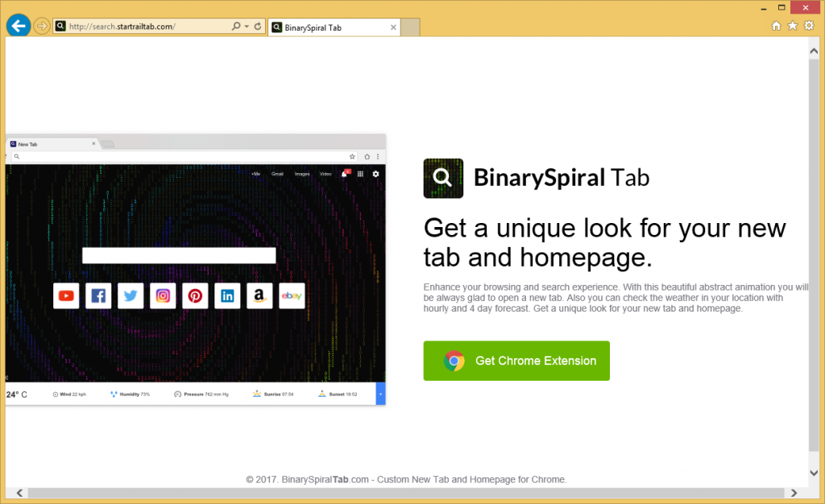The width and height of the screenshot is (825, 504).
Task: Click the Humidity 73% weather entry
Action: click(131, 395)
